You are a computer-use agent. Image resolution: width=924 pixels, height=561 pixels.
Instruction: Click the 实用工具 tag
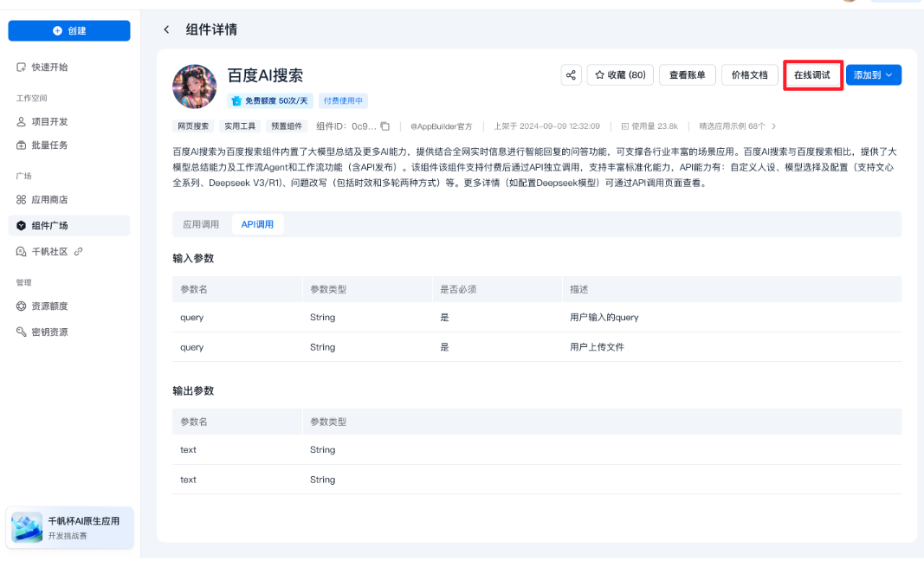click(x=240, y=126)
